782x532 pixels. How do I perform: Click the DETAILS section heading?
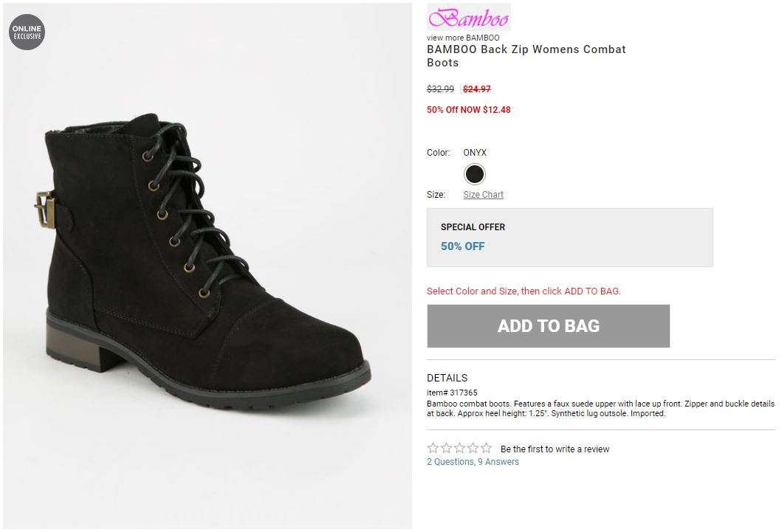pos(447,378)
